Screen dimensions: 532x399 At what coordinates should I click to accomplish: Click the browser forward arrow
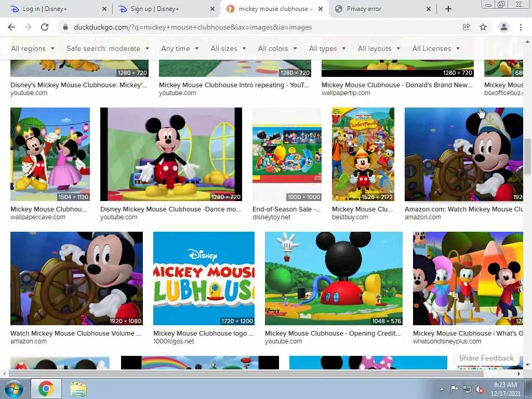28,27
